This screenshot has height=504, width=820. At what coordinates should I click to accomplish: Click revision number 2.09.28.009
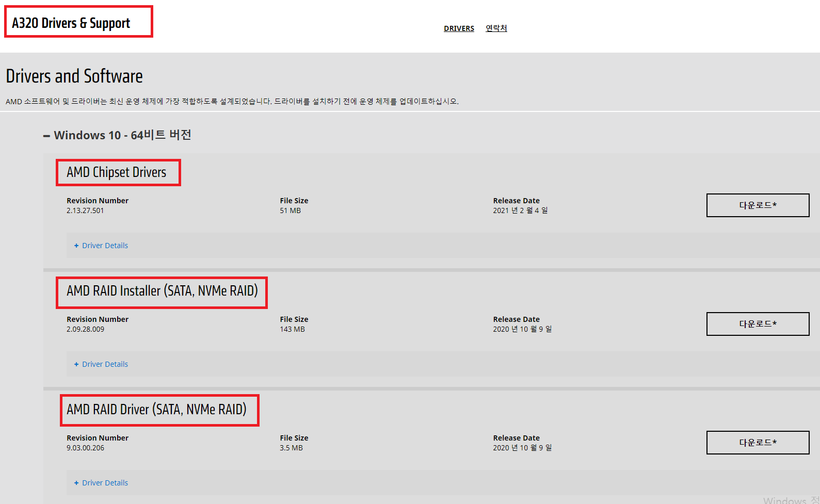coord(85,329)
